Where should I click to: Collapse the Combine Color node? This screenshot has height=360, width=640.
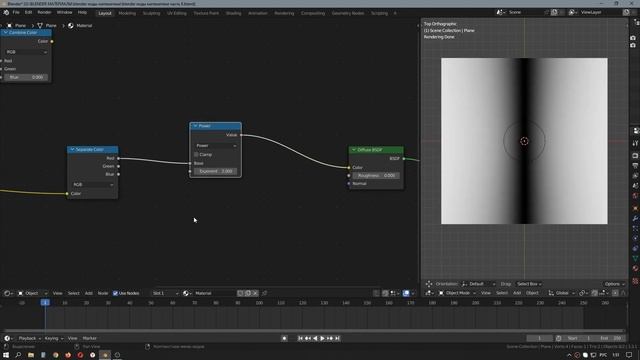6,33
